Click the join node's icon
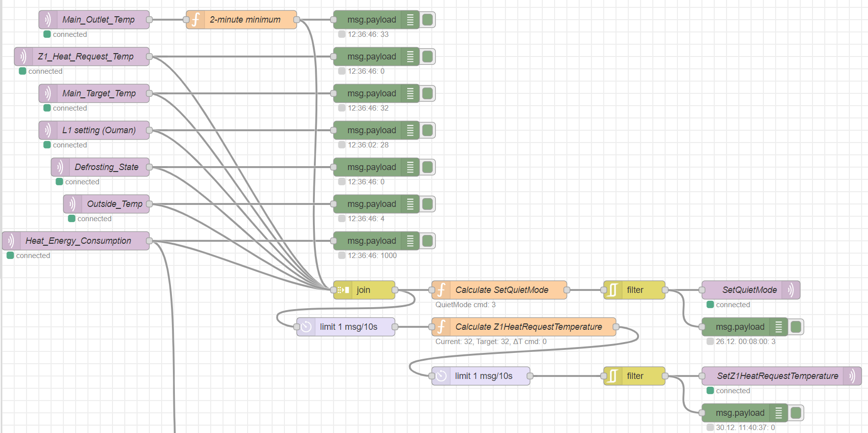This screenshot has width=868, height=433. pyautogui.click(x=343, y=290)
